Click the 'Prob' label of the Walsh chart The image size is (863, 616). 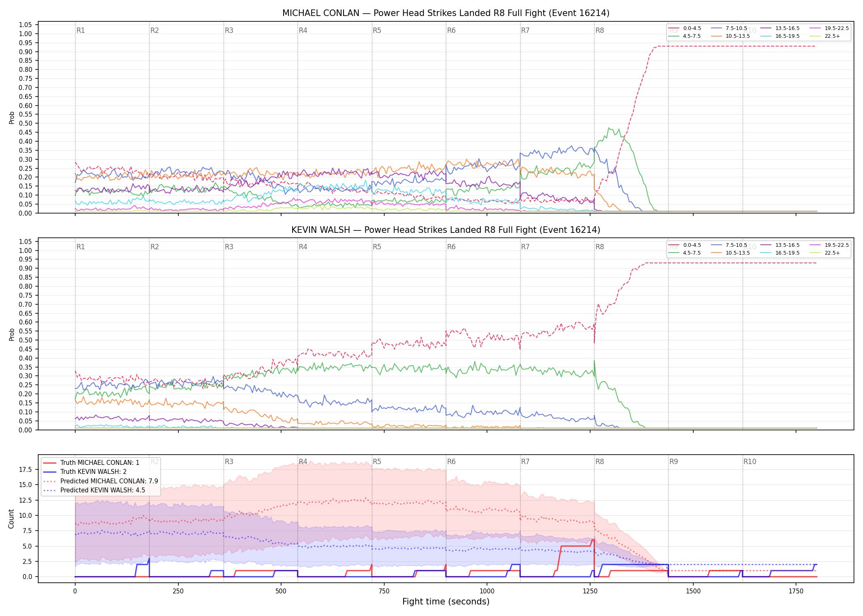(x=12, y=334)
